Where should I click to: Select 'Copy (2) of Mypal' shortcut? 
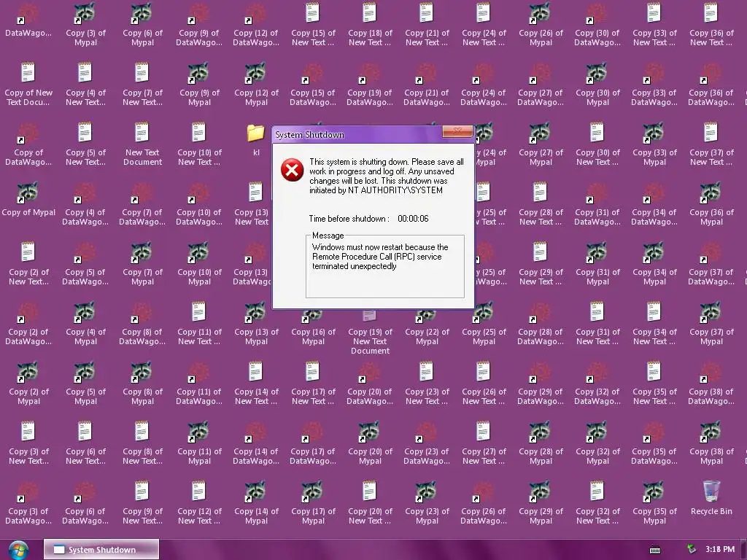pyautogui.click(x=28, y=383)
